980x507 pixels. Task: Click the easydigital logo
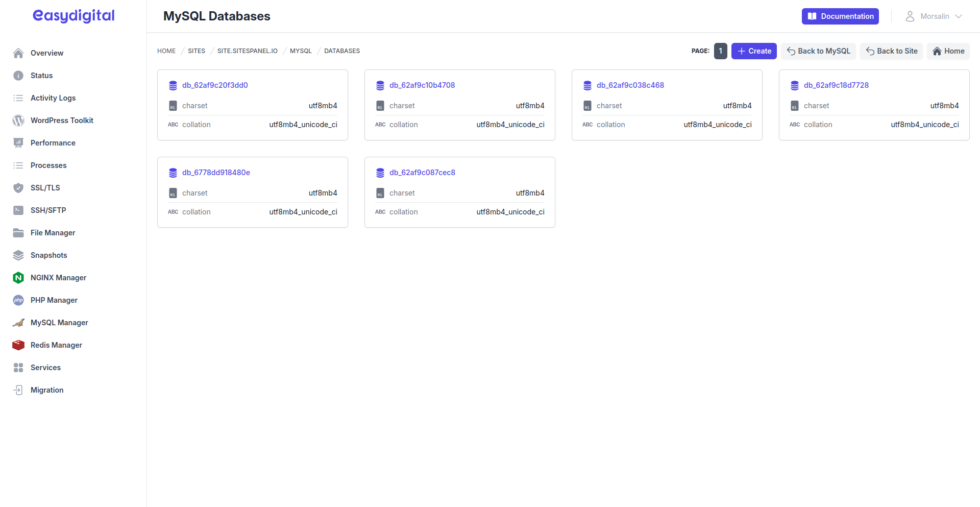pos(73,15)
